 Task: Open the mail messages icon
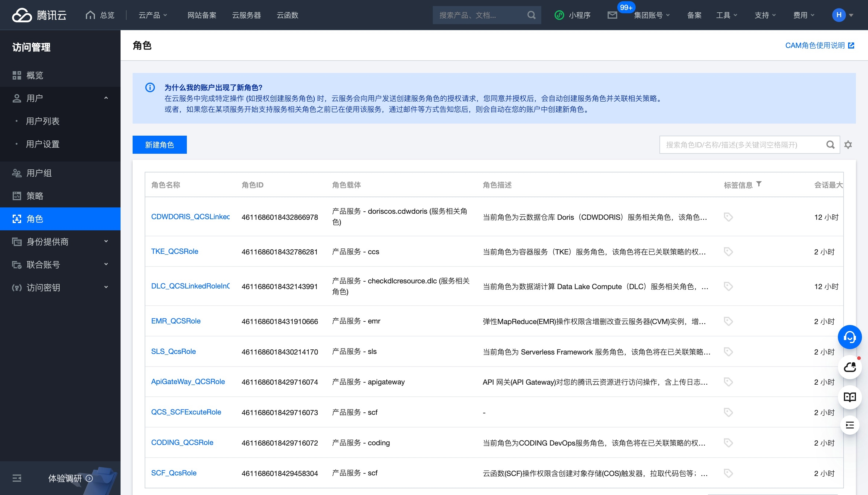pos(612,15)
